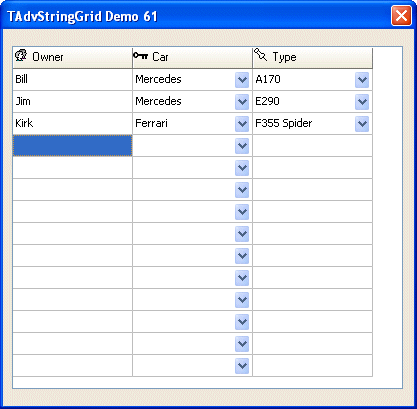417x409 pixels.
Task: Select the Owner column header label
Action: 48,57
